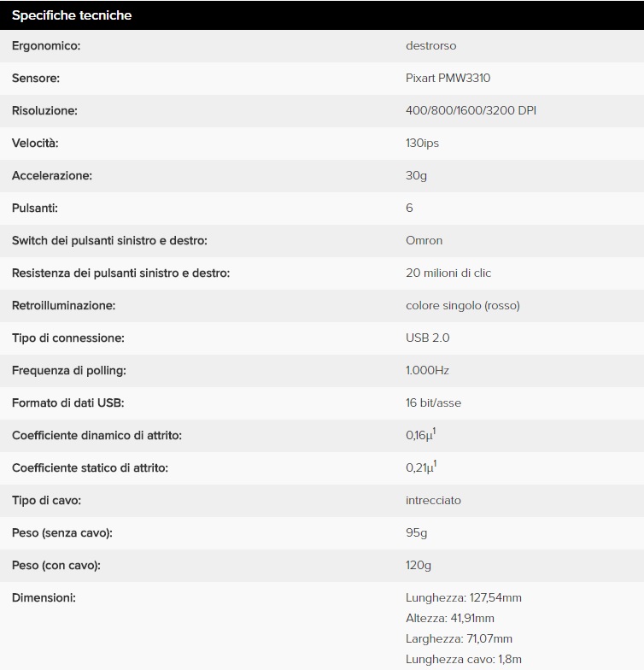Screen dimensions: 644x670
Task: Click the Peso (senza cavo) label
Action: [x=62, y=532]
